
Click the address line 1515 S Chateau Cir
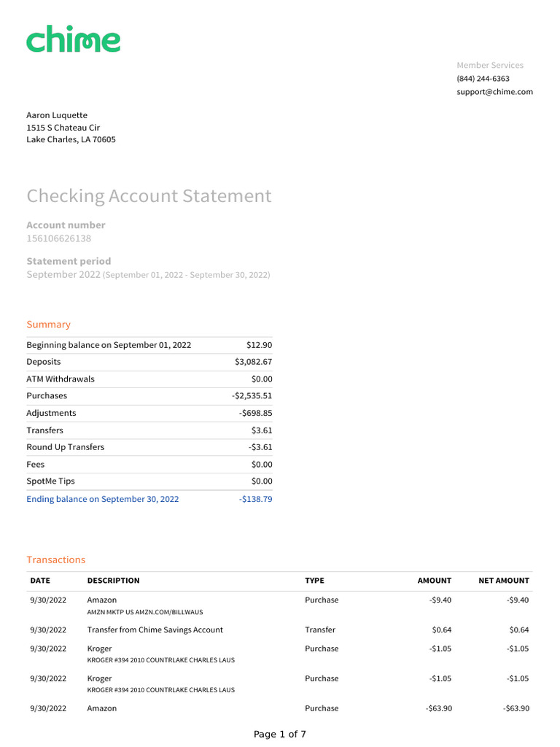pos(63,128)
